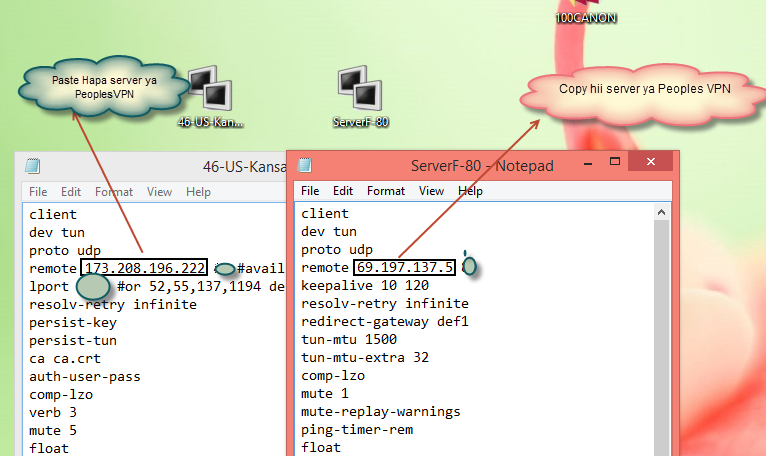Image resolution: width=766 pixels, height=456 pixels.
Task: Click Notepad icon in ServerF-80 title bar
Action: pyautogui.click(x=305, y=165)
